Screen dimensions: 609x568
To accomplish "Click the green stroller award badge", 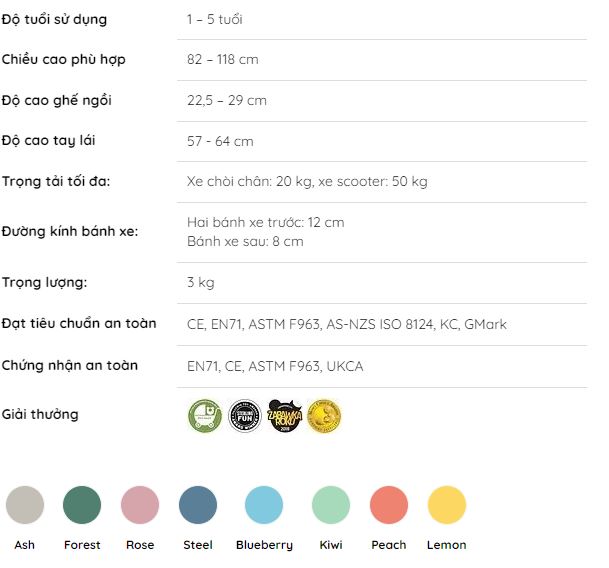I will coord(205,416).
